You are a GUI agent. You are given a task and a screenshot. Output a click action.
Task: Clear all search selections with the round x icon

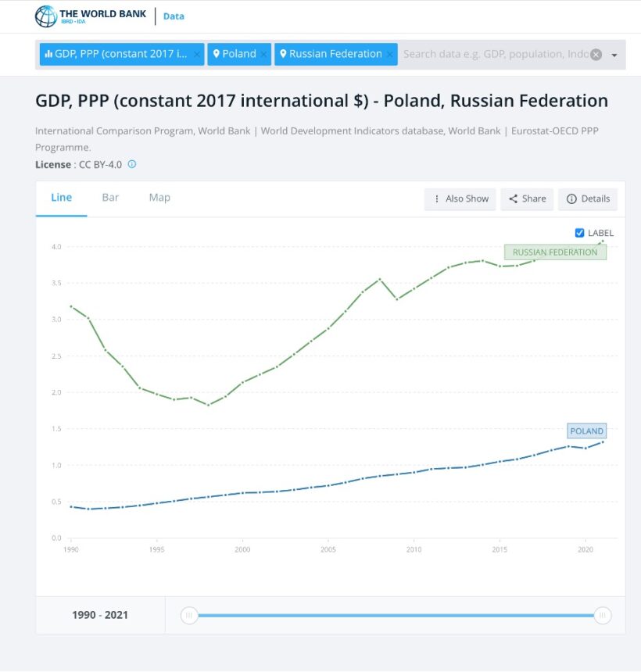point(596,54)
